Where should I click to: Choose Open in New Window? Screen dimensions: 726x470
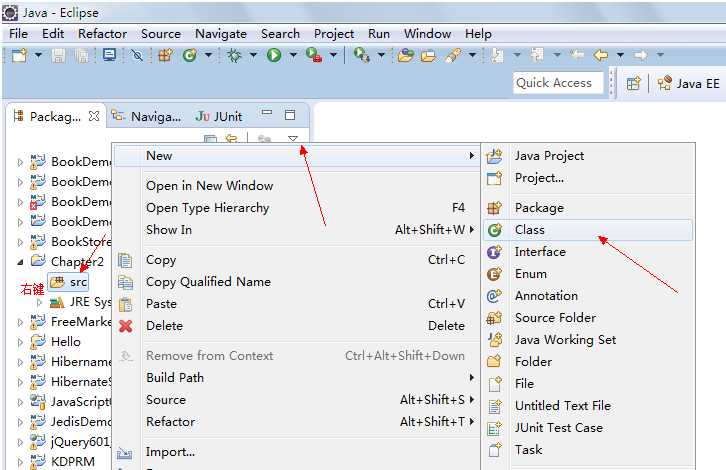[x=296, y=186]
